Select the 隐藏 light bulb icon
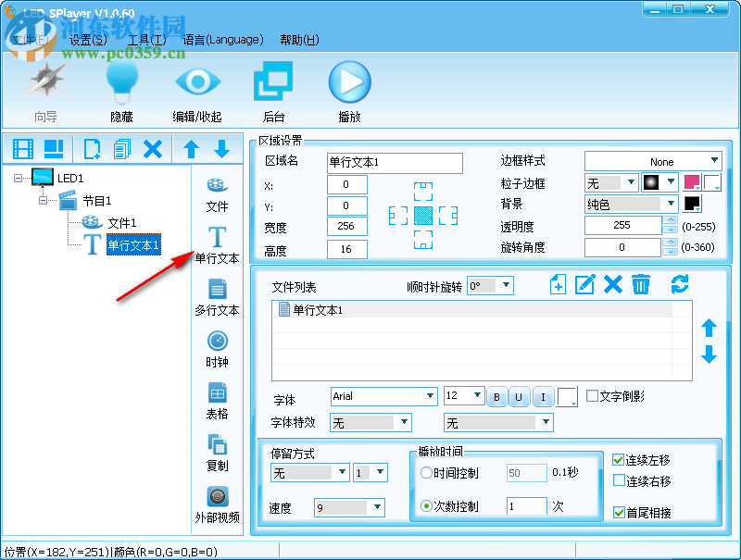Screen dimensions: 741x560 tap(121, 82)
